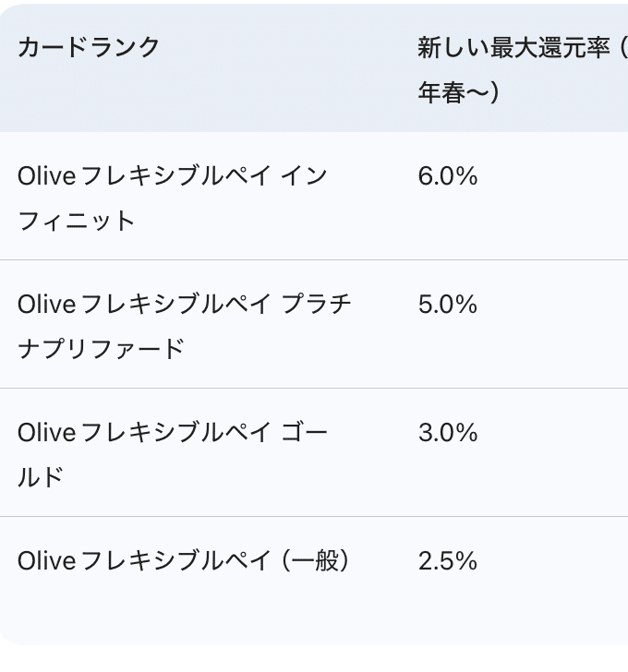Viewport: 628px width, 672px height.
Task: Click the word Olive in 一般 row
Action: tap(46, 561)
